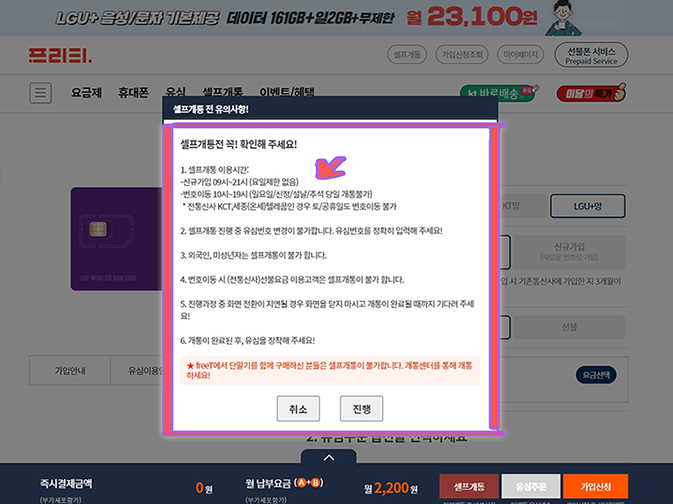Image resolution: width=673 pixels, height=504 pixels.
Task: Click the 유심주문 button
Action: pyautogui.click(x=531, y=486)
